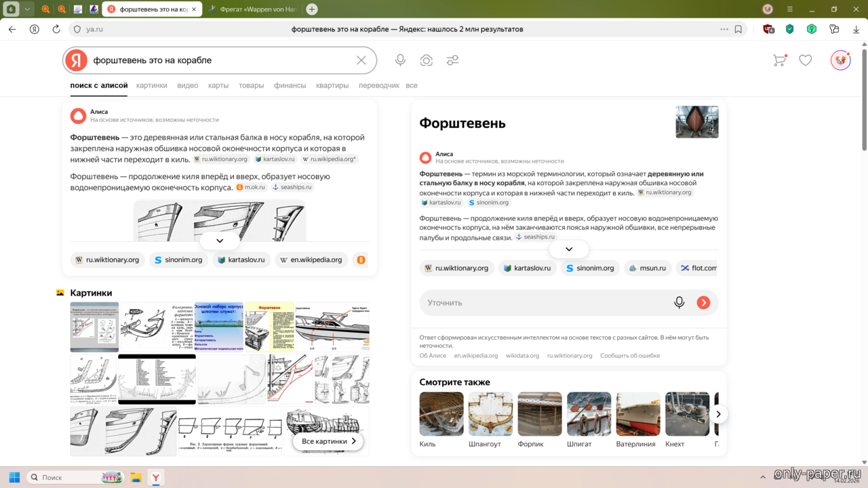Bookmark this page icon in address bar
Screen dimensions: 868x488
tap(738, 29)
